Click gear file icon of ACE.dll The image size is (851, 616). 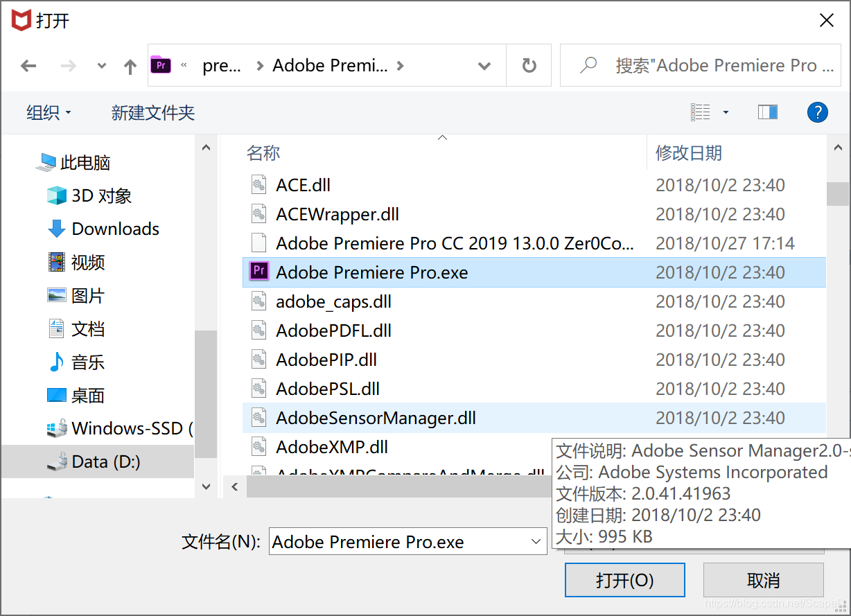click(258, 185)
